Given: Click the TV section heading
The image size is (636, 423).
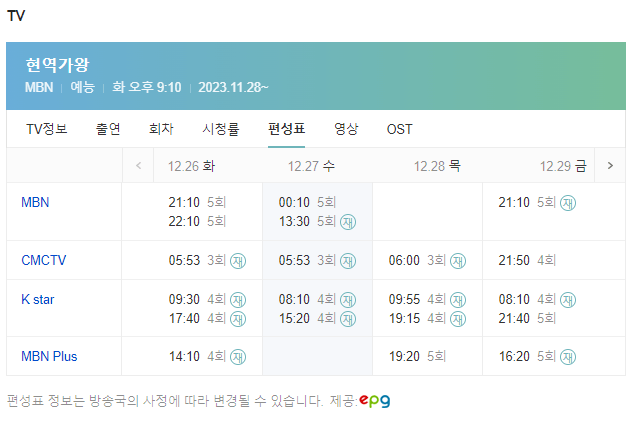Looking at the screenshot, I should [16, 16].
